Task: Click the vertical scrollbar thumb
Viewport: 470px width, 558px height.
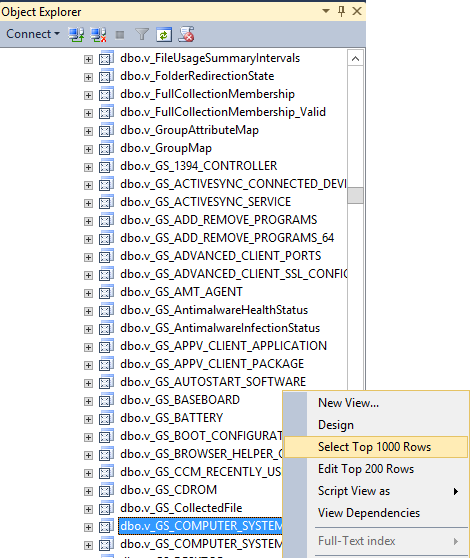Action: pos(355,195)
